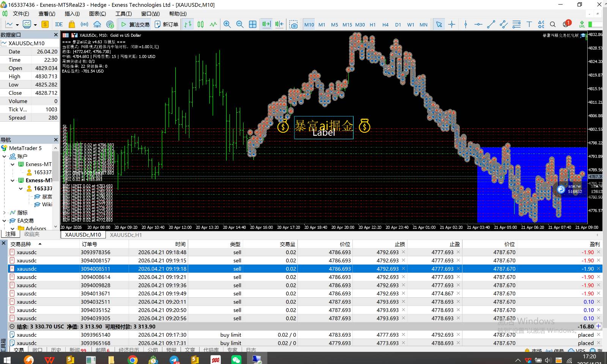
Task: Open the shapes objects tool
Action: (541, 24)
